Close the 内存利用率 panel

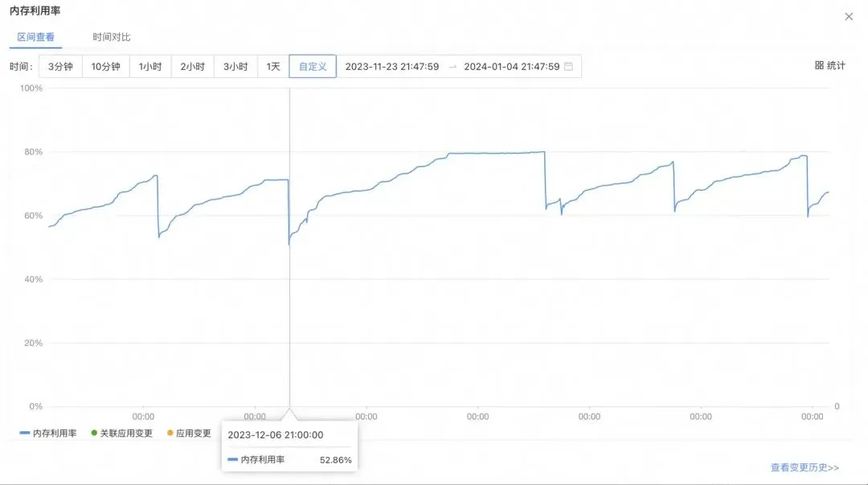849,16
